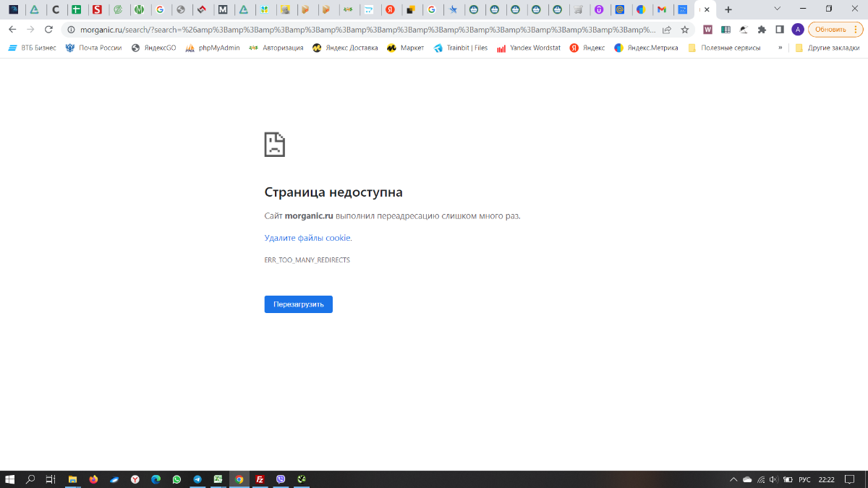The width and height of the screenshot is (868, 488).
Task: Open the phpMyAdmin bookmark
Action: click(x=213, y=48)
